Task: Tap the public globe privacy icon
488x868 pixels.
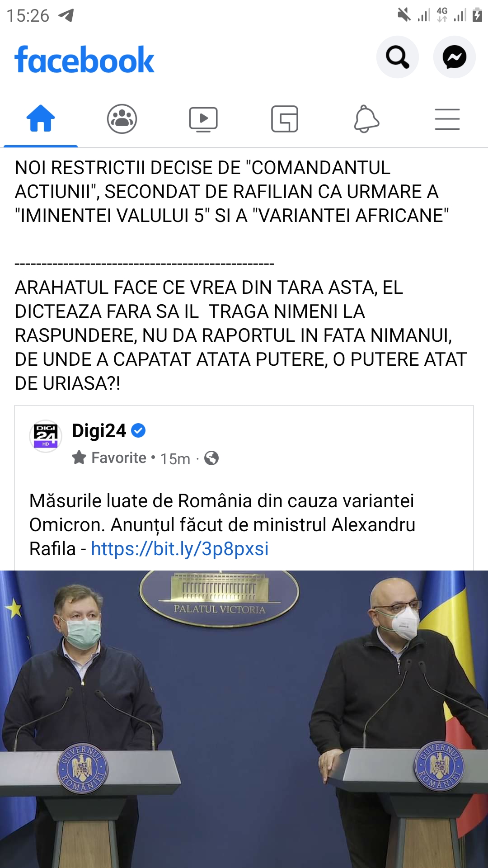Action: tap(211, 458)
